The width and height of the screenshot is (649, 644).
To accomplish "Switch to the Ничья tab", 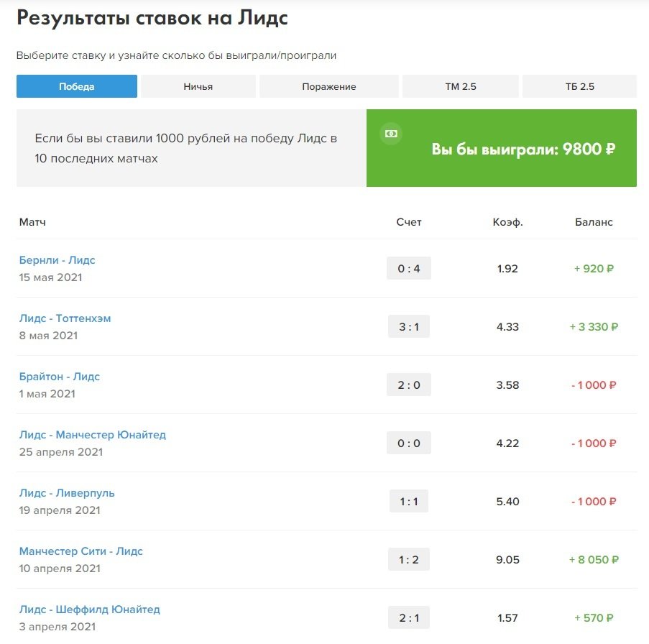I will [x=198, y=86].
